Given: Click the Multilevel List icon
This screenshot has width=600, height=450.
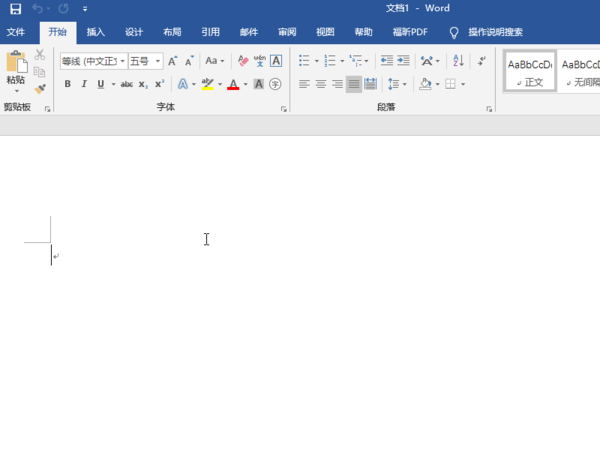Looking at the screenshot, I should coord(355,60).
